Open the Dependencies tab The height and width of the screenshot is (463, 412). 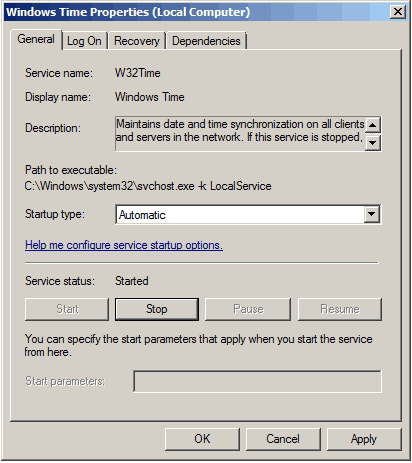tap(206, 41)
